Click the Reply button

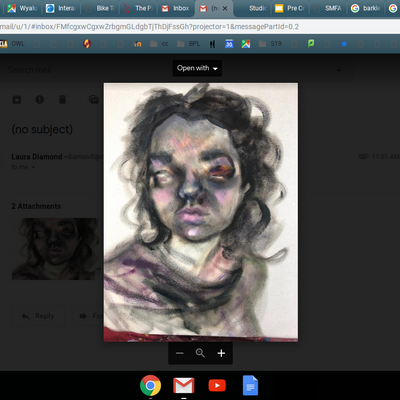pos(38,316)
